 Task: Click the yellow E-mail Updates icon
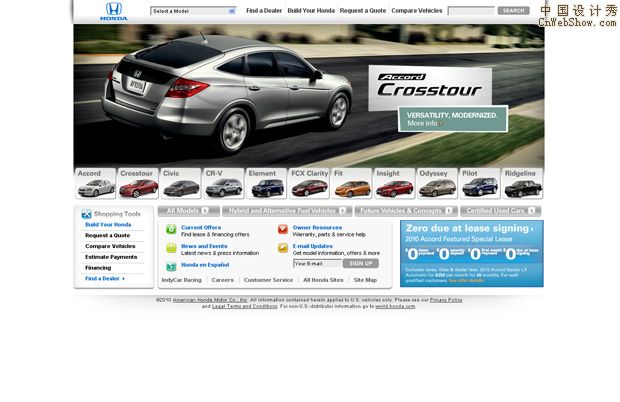tap(283, 248)
